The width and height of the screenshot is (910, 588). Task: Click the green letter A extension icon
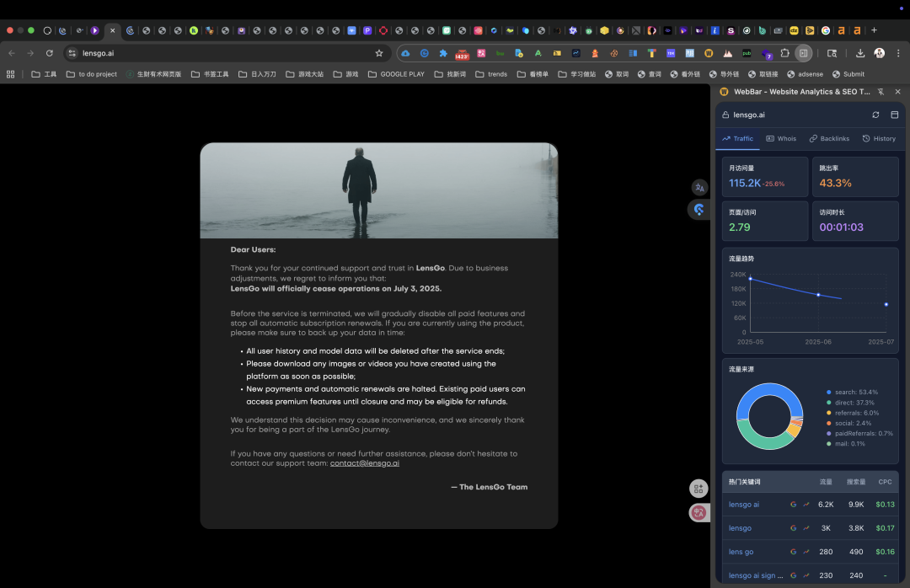point(538,53)
